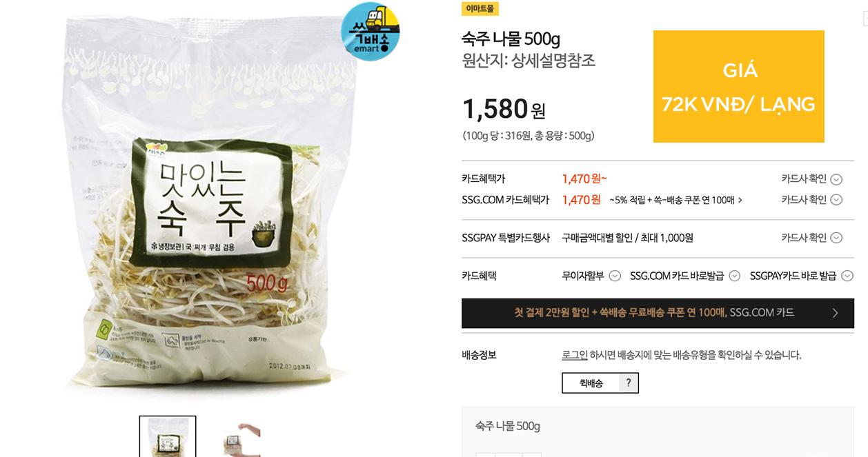Open the question mark help for 퀵배송
868x457 pixels.
628,383
